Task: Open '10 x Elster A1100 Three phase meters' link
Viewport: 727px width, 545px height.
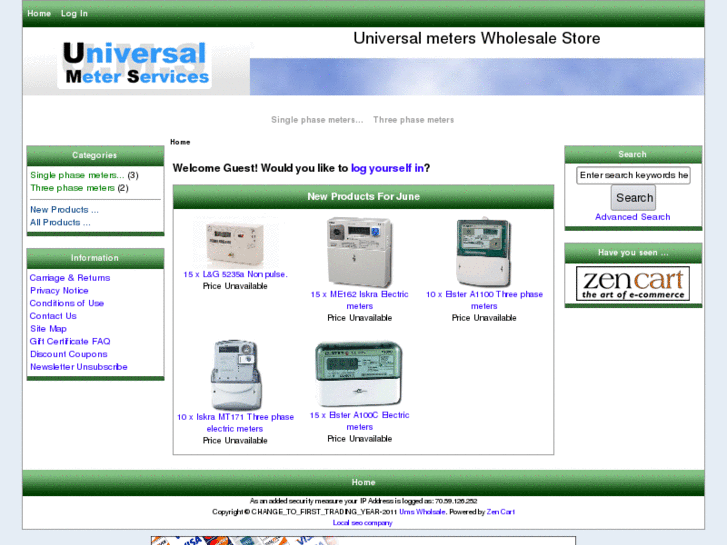Action: pyautogui.click(x=484, y=300)
